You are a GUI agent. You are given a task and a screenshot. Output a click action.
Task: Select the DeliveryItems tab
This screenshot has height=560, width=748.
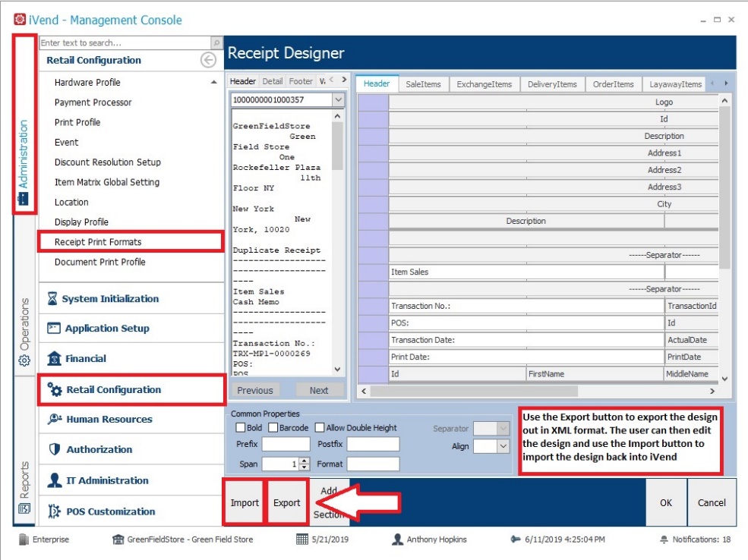[x=552, y=84]
